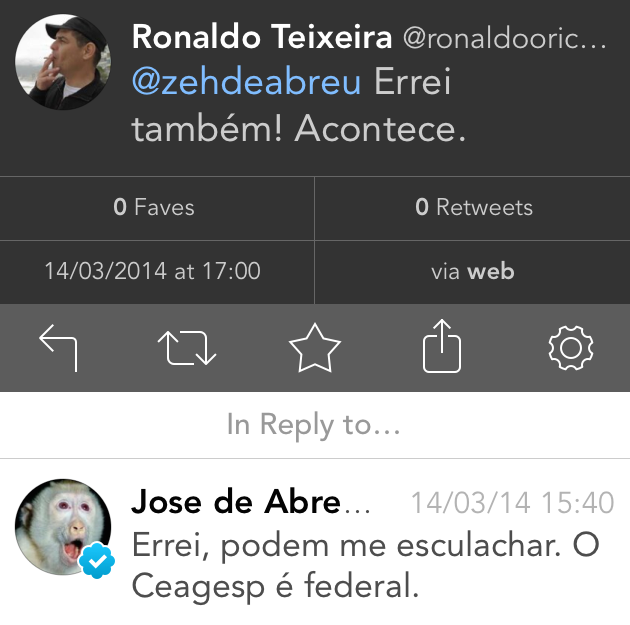Tap the 14/03/2014 at 17:00 timestamp
Image resolution: width=630 pixels, height=625 pixels.
pyautogui.click(x=152, y=271)
